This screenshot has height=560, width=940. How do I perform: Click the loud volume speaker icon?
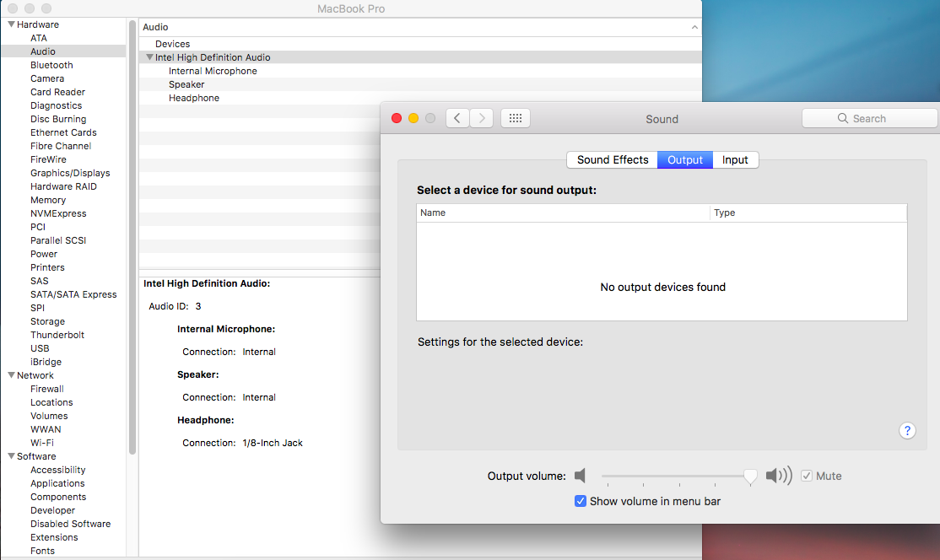(778, 476)
